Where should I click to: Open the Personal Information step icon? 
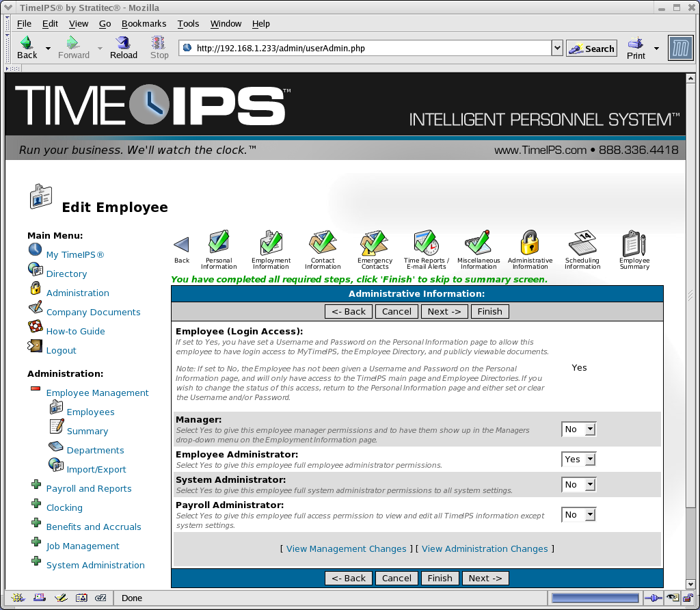(219, 241)
